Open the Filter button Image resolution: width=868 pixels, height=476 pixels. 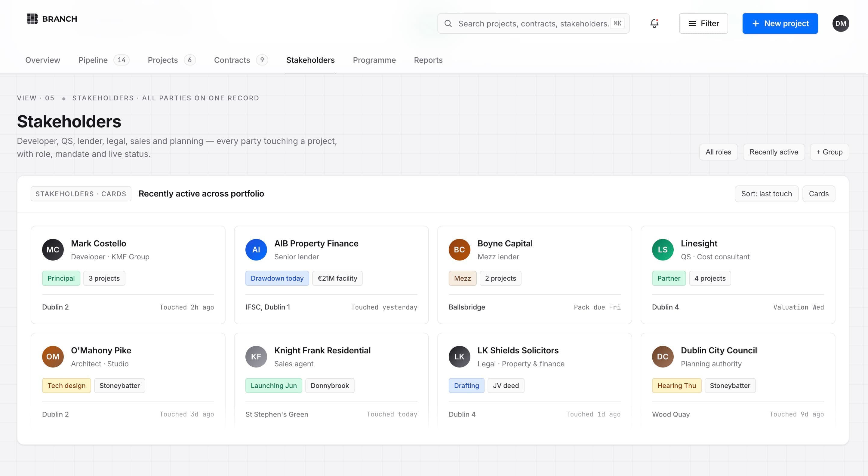coord(703,23)
